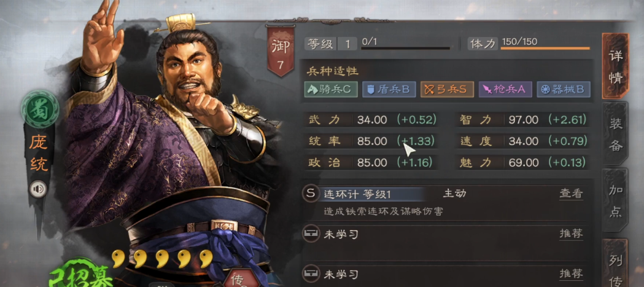644x287 pixels.
Task: Open the 列传 biography tab
Action: point(615,263)
